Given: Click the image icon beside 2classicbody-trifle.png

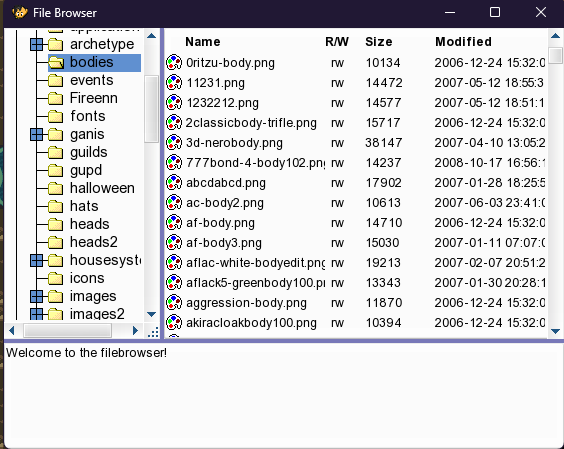Looking at the screenshot, I should tap(174, 123).
